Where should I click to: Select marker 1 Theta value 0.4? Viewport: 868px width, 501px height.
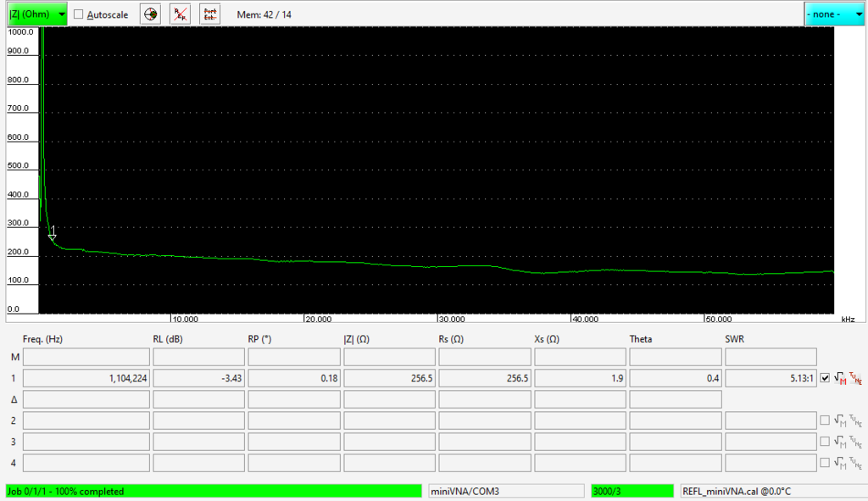pyautogui.click(x=676, y=378)
